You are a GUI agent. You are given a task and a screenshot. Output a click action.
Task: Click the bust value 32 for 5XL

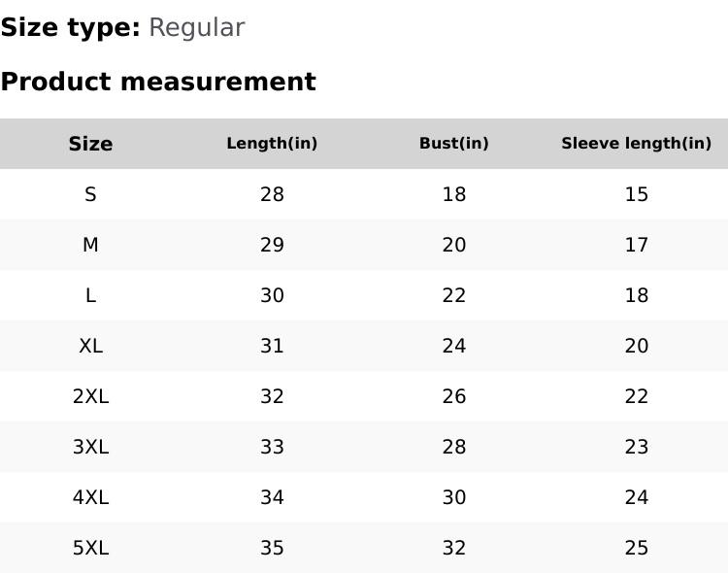[x=453, y=548]
